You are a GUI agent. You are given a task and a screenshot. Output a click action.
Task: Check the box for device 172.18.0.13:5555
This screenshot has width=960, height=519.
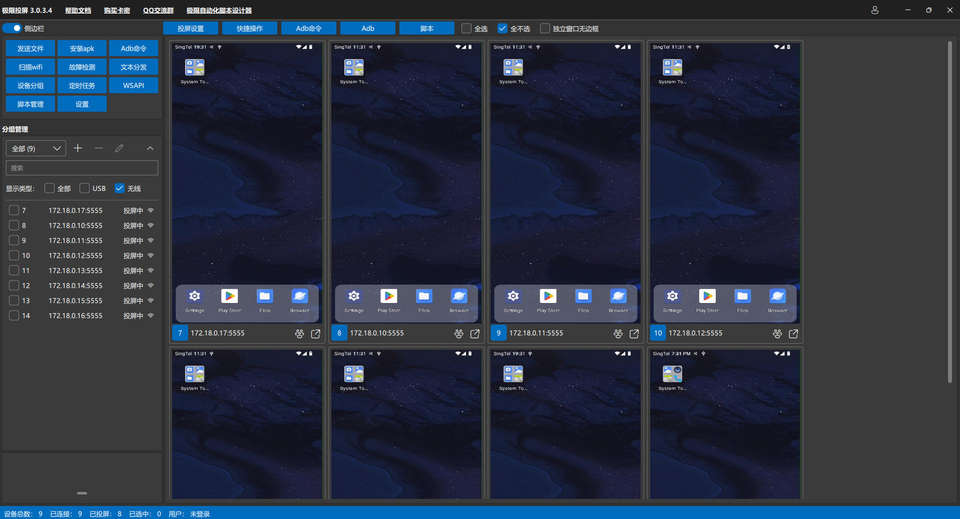pyautogui.click(x=14, y=270)
